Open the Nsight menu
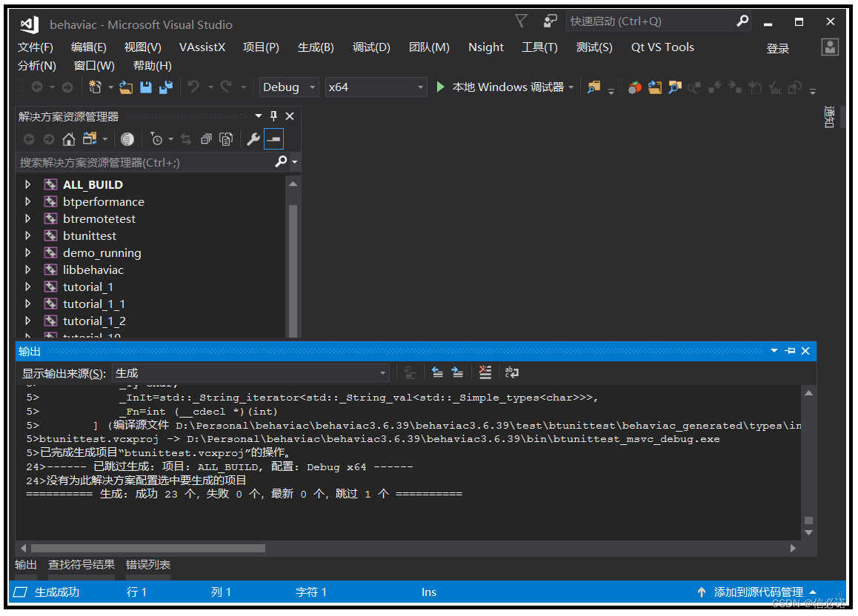858x616 pixels. [486, 47]
